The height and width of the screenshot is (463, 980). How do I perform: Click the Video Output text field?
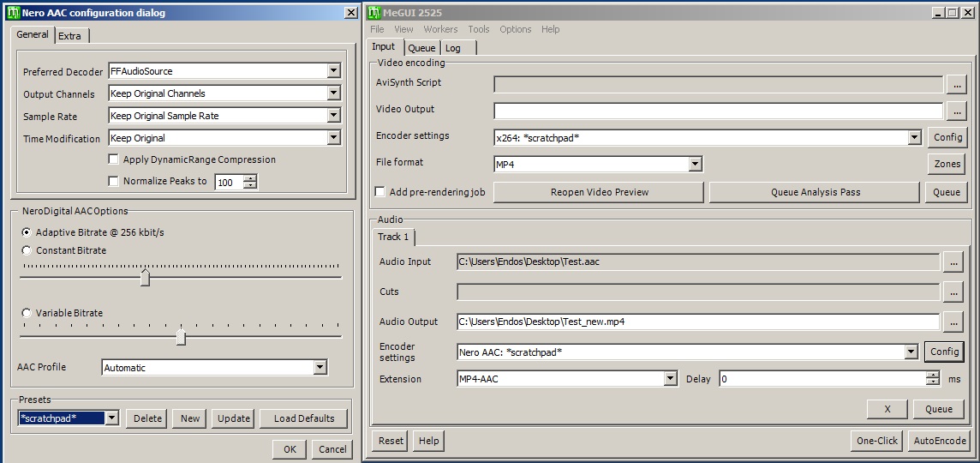coord(718,111)
